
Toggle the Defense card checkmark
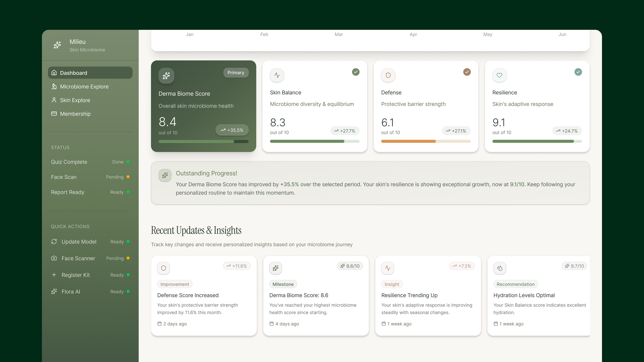click(x=467, y=72)
